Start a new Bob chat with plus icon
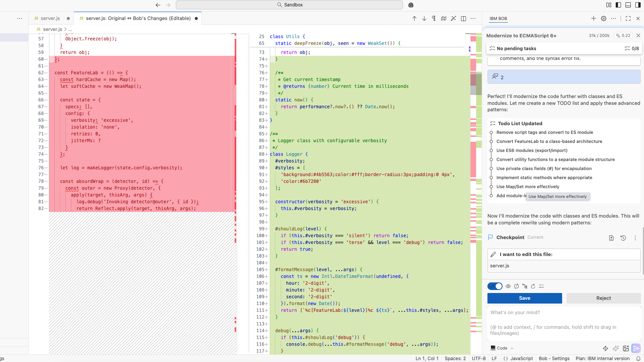Viewport: 644px width, 362px height. [x=593, y=18]
